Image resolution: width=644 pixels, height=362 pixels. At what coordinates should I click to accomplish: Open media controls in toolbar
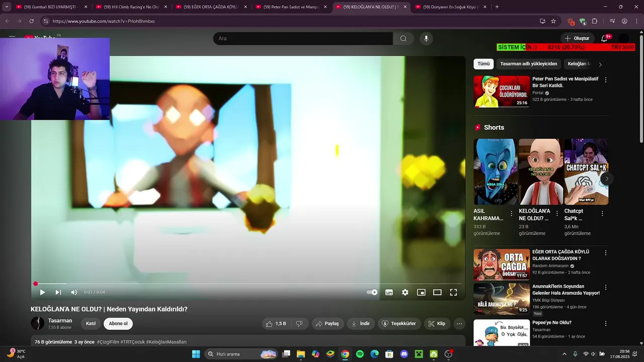[x=612, y=21]
